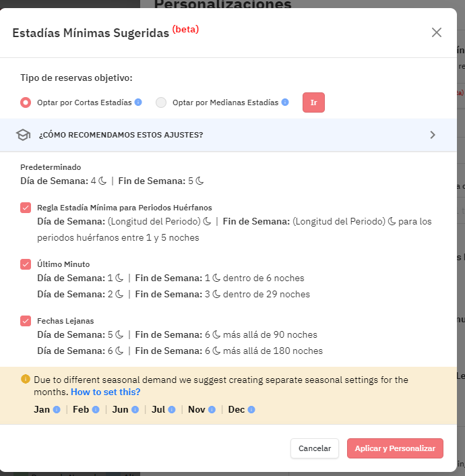This screenshot has width=465, height=476.
Task: Click graduation cap icon in recommendations banner
Action: click(x=24, y=135)
